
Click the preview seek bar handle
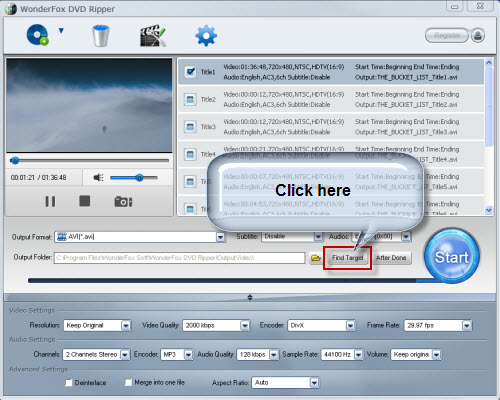pos(15,161)
